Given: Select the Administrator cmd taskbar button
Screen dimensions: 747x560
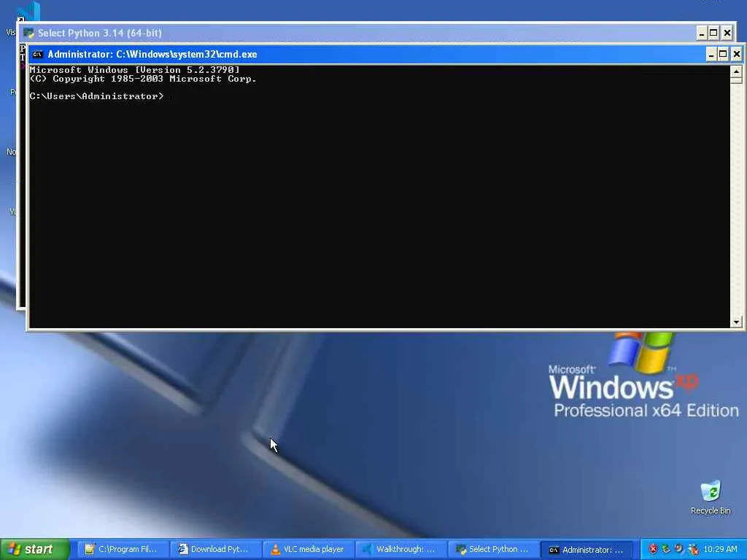Looking at the screenshot, I should click(x=587, y=550).
